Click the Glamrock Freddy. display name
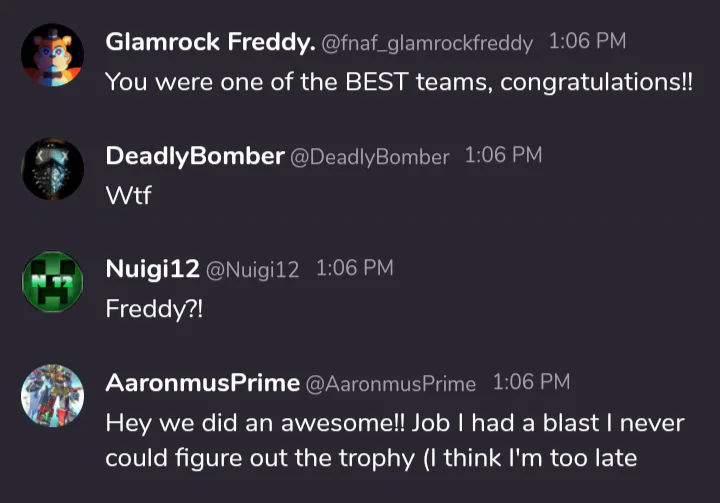The image size is (720, 503). point(209,42)
